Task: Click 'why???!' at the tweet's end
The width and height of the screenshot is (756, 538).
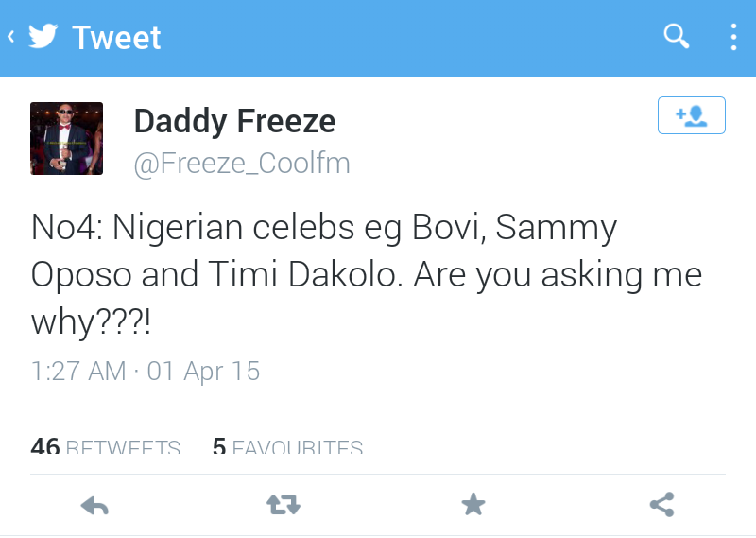Action: pos(91,323)
